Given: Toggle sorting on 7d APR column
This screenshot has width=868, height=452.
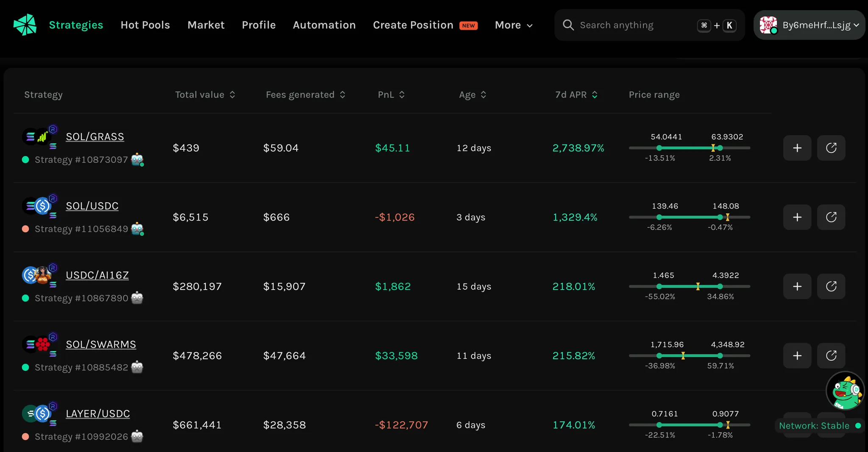Looking at the screenshot, I should tap(576, 95).
